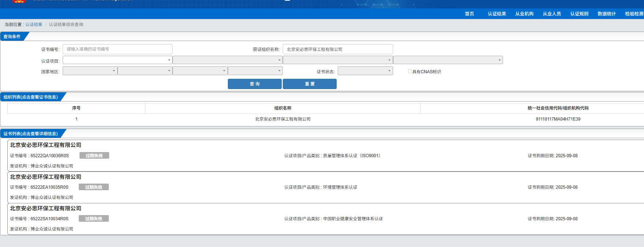Click the 重置 reset button
Image resolution: width=644 pixels, height=247 pixels.
pos(310,84)
